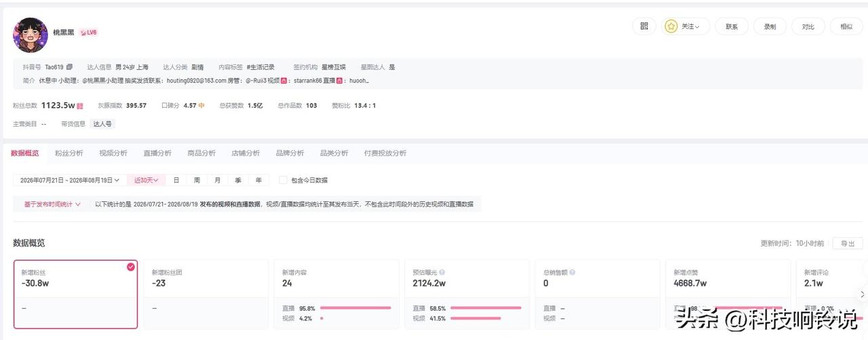Click the LV6 level badge
This screenshot has width=868, height=340.
88,32
